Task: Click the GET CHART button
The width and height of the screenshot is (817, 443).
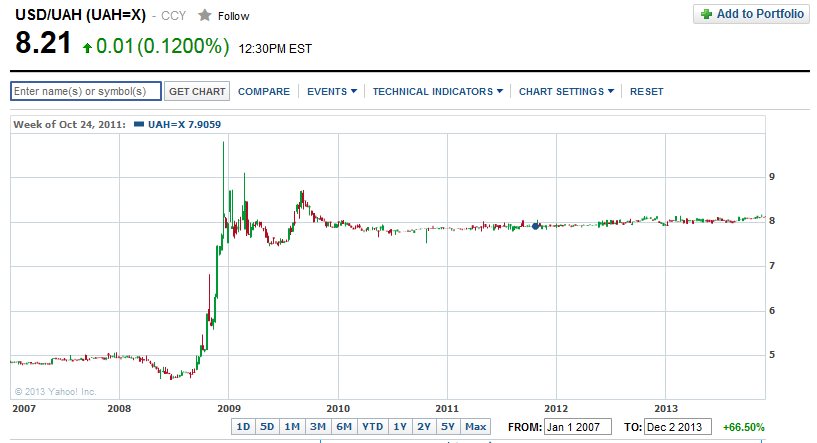Action: [x=197, y=91]
